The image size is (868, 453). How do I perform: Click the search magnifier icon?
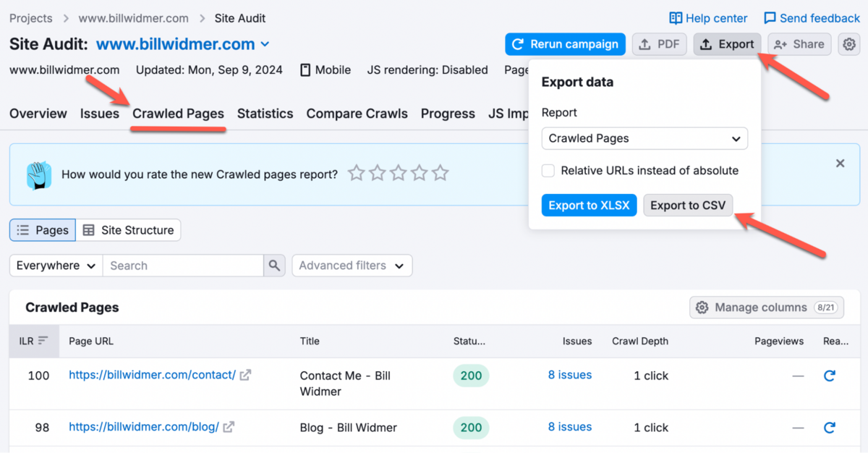point(273,266)
